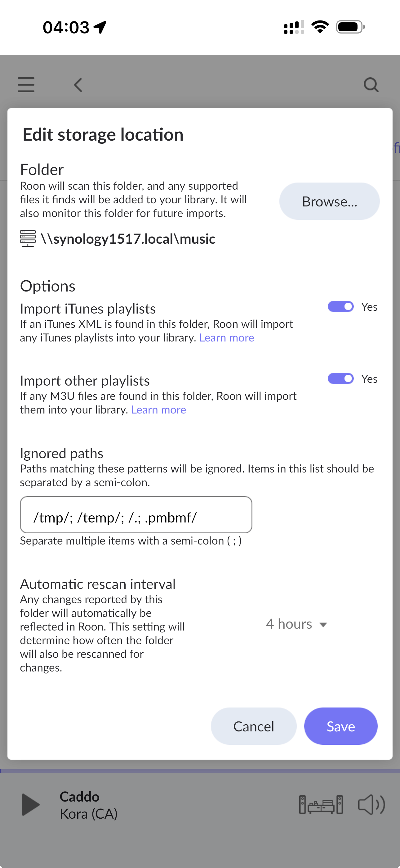Toggle Import iTunes playlists switch
This screenshot has width=400, height=868.
pyautogui.click(x=341, y=307)
